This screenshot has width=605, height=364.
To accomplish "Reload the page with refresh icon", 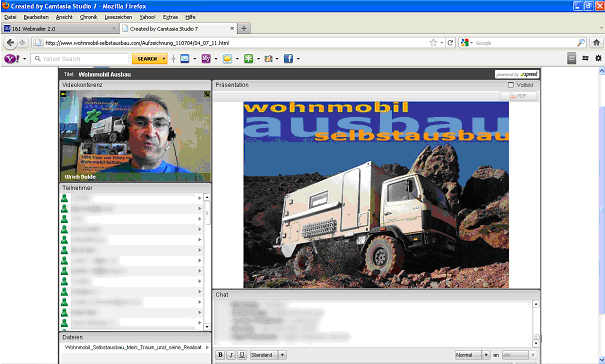I will [450, 42].
